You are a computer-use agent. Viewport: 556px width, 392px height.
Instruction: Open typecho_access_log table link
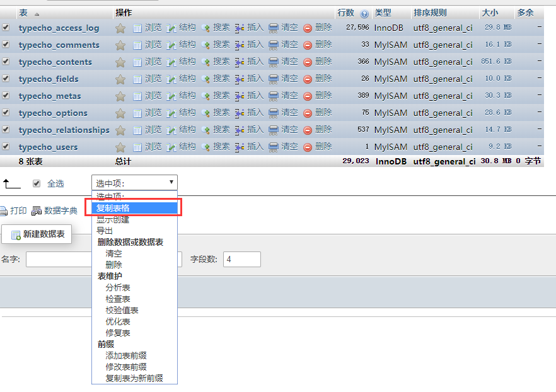click(x=59, y=28)
